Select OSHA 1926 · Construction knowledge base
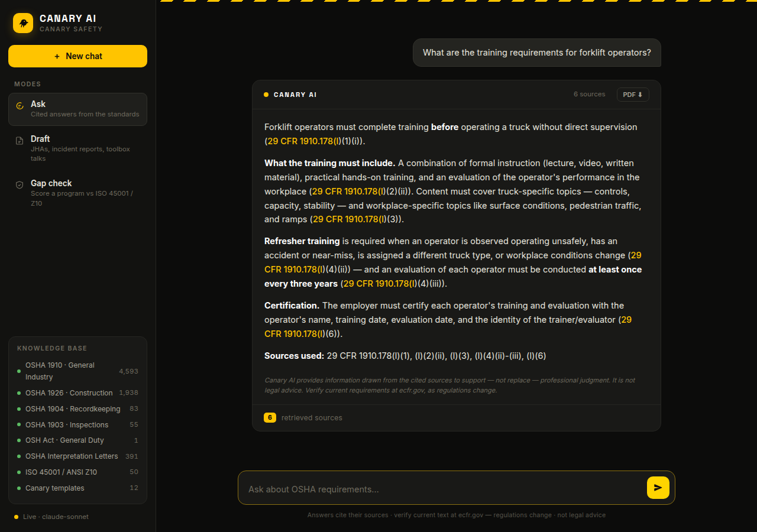 [x=77, y=393]
